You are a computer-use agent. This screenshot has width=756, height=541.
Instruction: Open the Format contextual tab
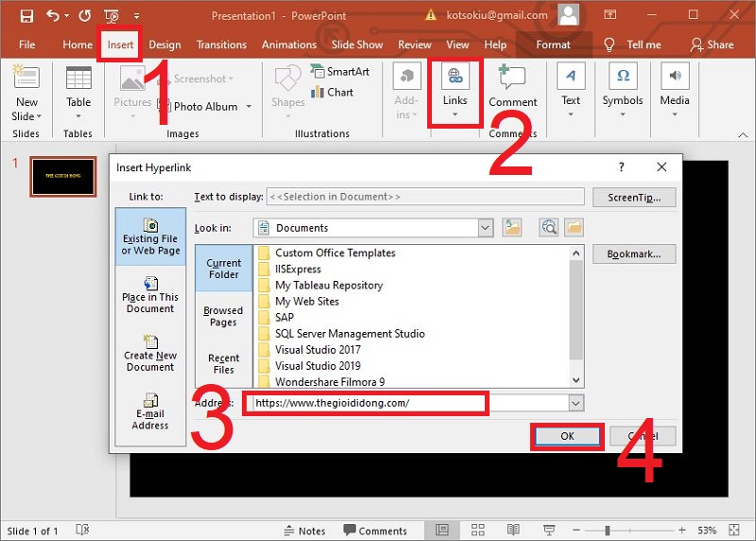click(x=553, y=44)
